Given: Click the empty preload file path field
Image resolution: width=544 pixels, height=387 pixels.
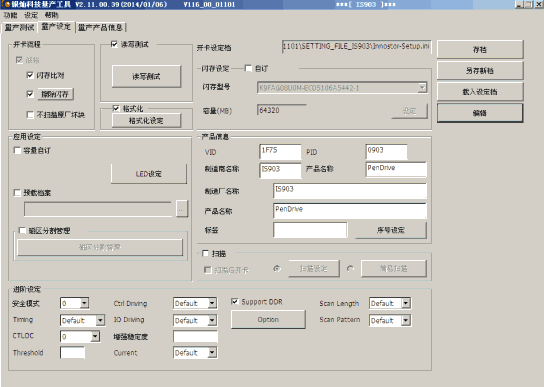Looking at the screenshot, I should click(98, 209).
